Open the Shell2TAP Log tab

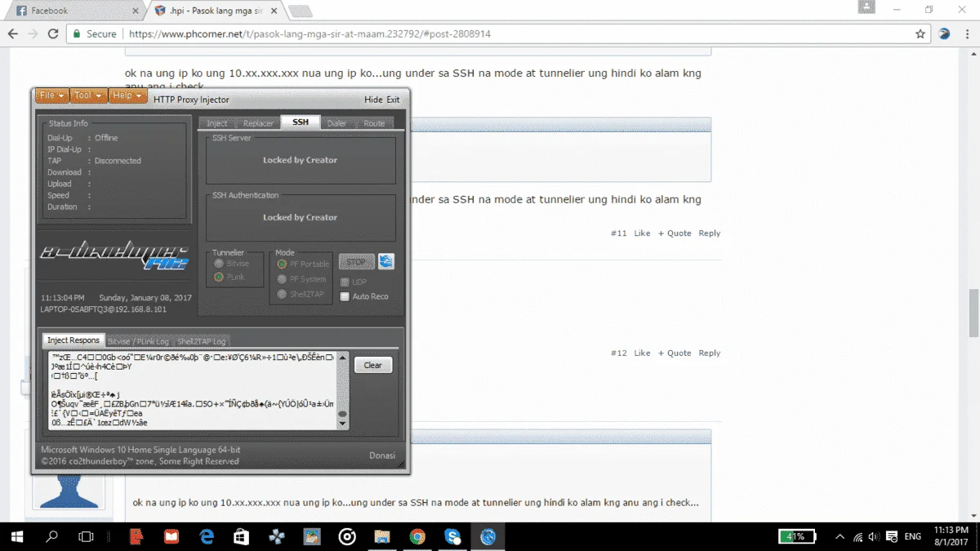202,341
